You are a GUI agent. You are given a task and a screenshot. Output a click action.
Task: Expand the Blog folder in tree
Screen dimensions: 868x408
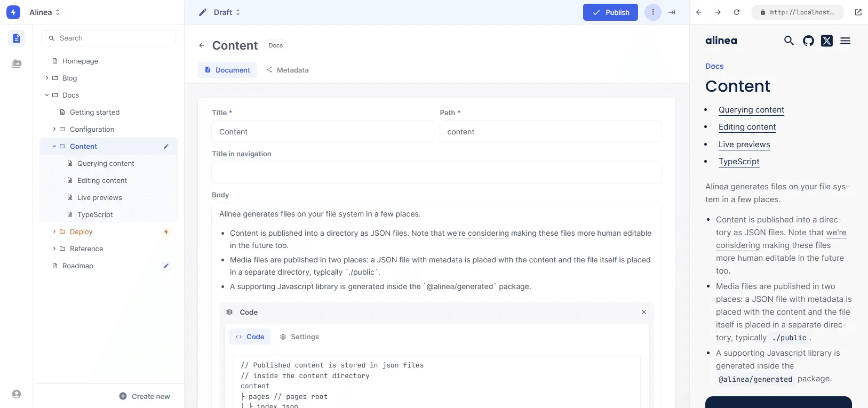pos(47,78)
